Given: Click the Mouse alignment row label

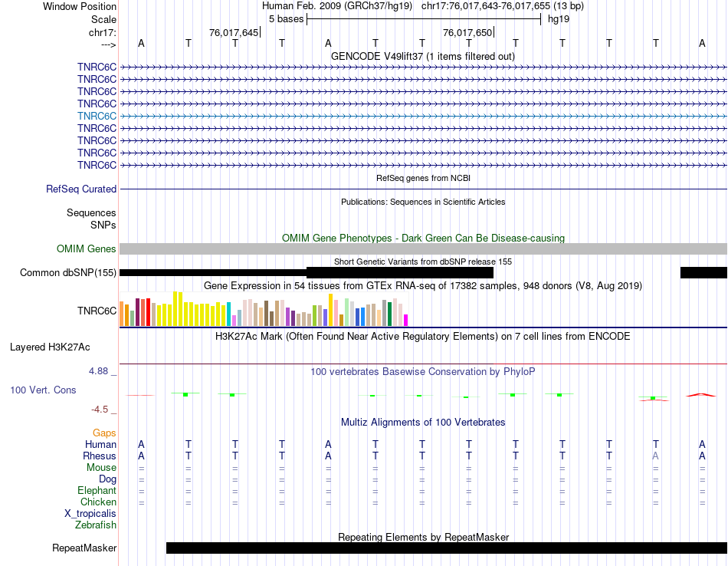Looking at the screenshot, I should [x=101, y=468].
